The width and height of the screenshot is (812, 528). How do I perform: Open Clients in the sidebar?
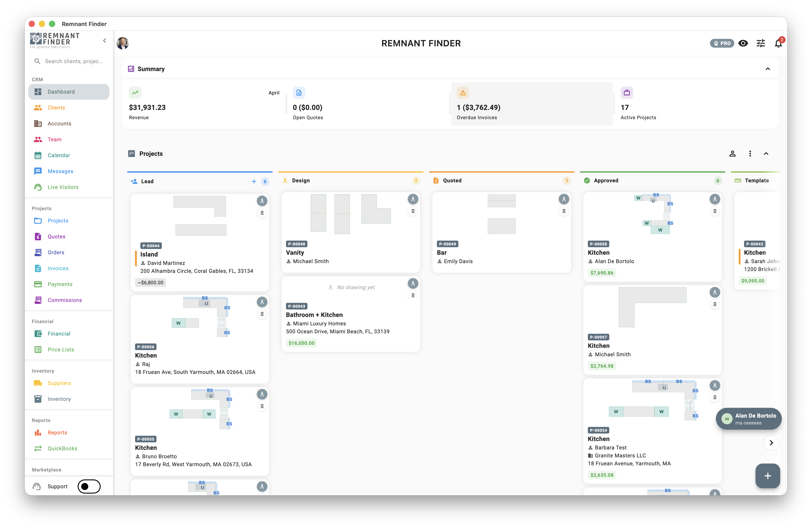tap(56, 108)
